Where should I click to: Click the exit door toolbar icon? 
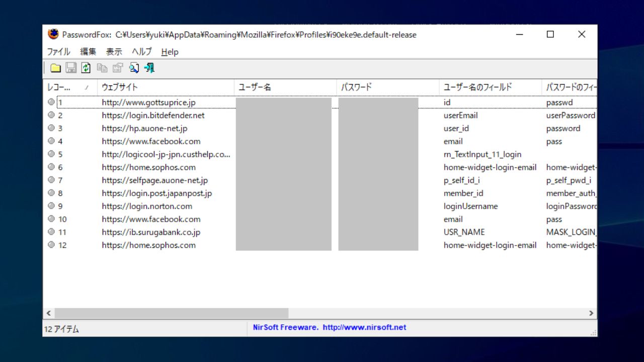tap(149, 68)
